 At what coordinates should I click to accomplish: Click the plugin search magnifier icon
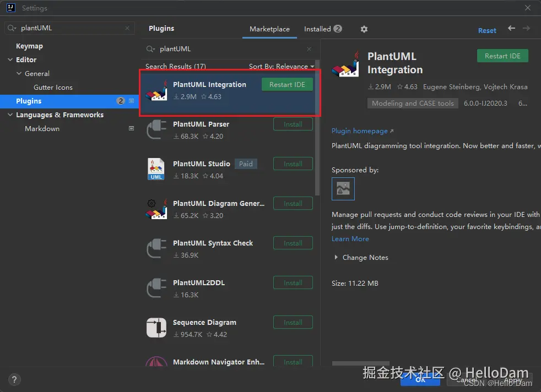click(150, 49)
